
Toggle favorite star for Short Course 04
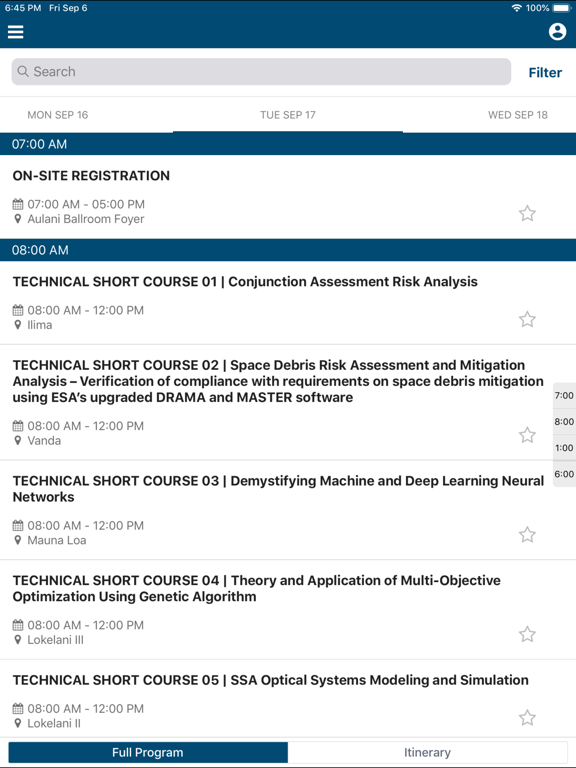(528, 634)
